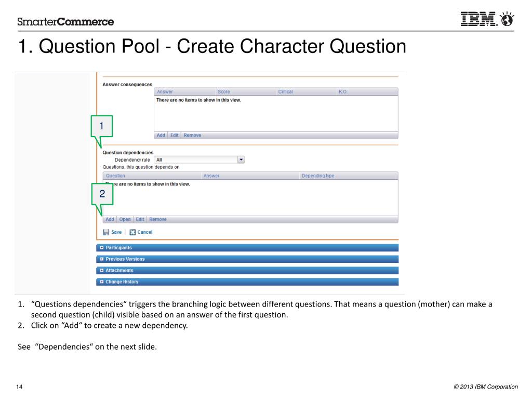Image resolution: width=532 pixels, height=399 pixels.
Task: Expand the Previous Versions section
Action: tap(247, 259)
